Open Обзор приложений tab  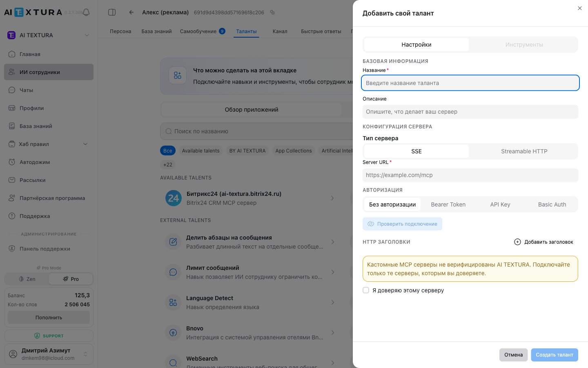point(252,110)
